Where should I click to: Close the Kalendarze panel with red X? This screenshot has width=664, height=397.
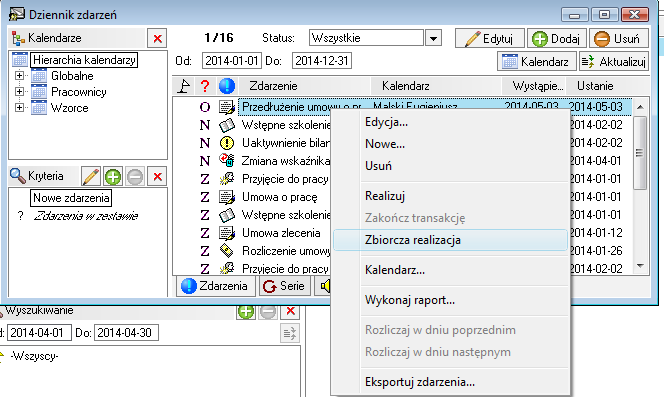click(157, 39)
